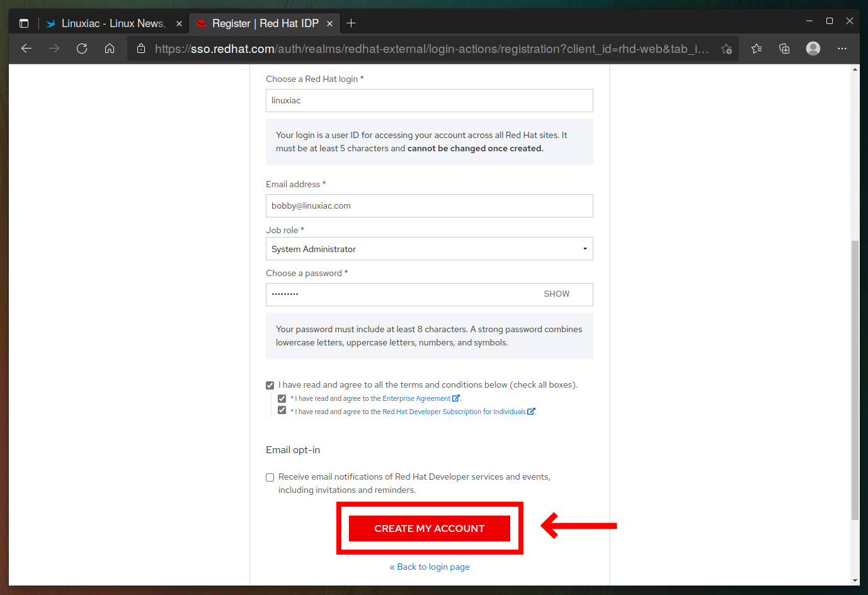868x595 pixels.
Task: Click the page vertical scrollbar thumb
Action: point(855,380)
